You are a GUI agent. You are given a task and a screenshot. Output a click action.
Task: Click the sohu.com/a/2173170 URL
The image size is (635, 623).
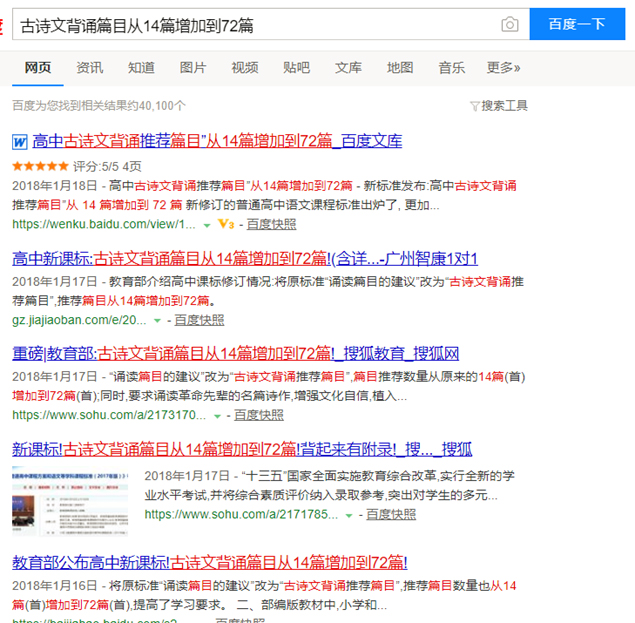point(109,415)
